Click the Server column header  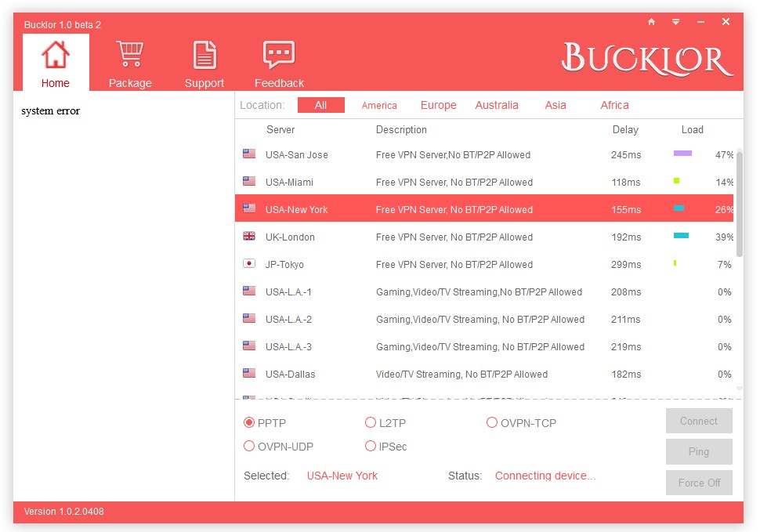pos(280,130)
